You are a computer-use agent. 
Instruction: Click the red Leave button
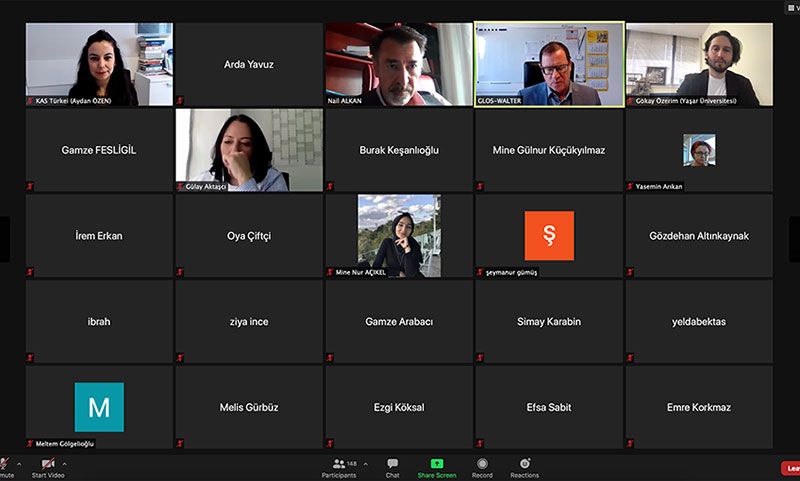[791, 467]
